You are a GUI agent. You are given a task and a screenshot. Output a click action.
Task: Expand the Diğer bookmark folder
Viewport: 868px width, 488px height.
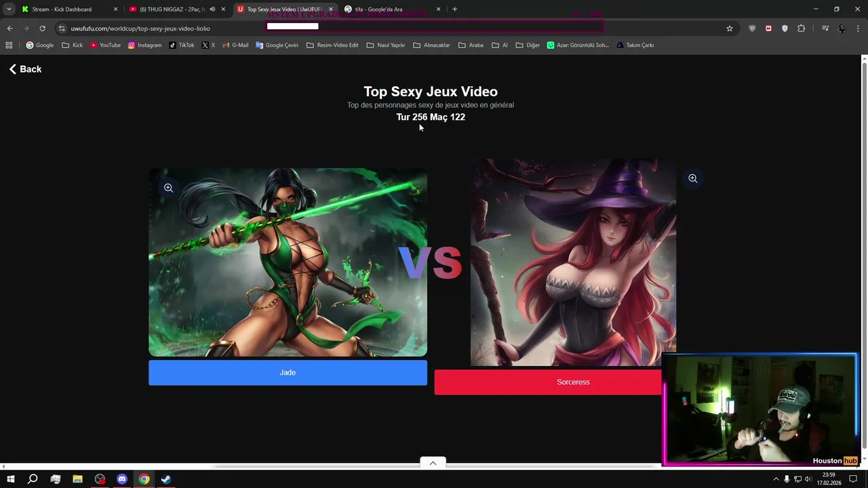(528, 45)
